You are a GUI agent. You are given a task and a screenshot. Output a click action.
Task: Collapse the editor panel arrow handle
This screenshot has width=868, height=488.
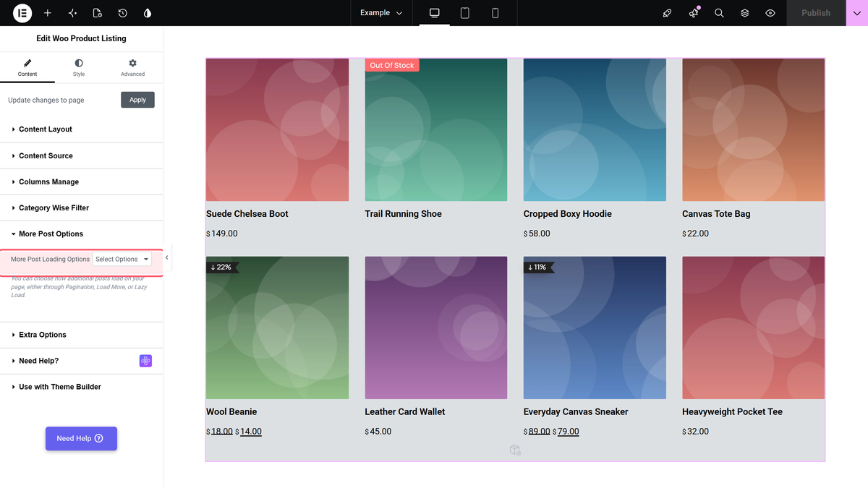pos(167,257)
